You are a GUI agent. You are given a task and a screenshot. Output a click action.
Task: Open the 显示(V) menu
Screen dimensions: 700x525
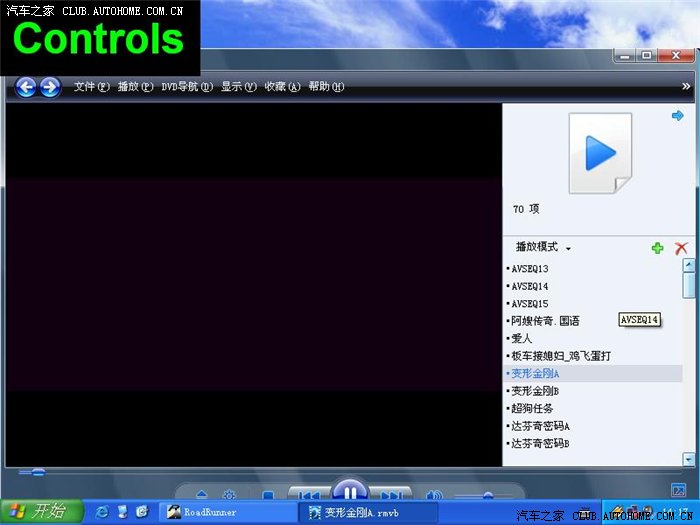(238, 87)
